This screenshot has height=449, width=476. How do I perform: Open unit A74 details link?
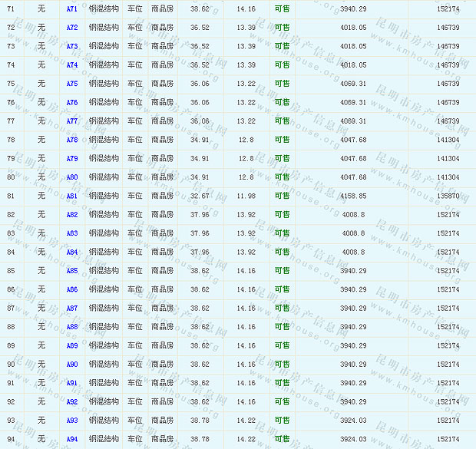tap(71, 65)
